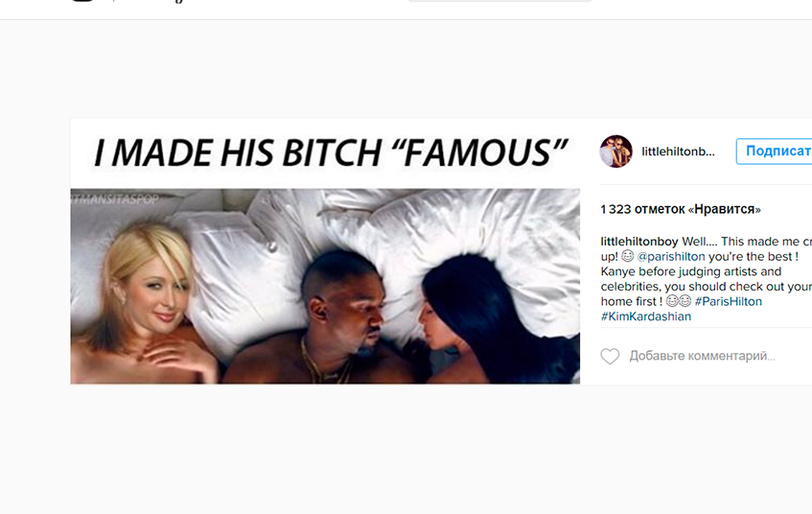Click the TMANSITASPOP watermark on the photo
812x514 pixels.
tap(115, 199)
